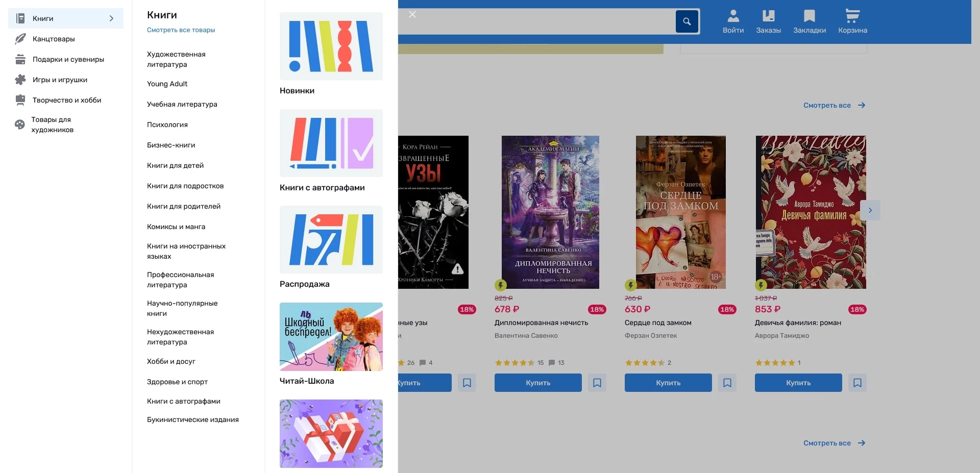Screen dimensions: 980x473
Task: Open the Распродажа sale tile
Action: (331, 240)
